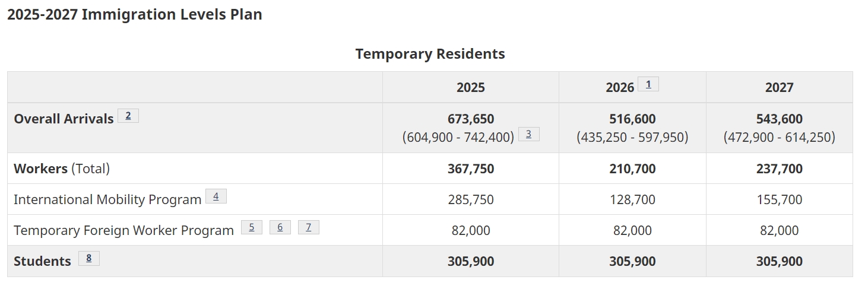Open footnote 6 for Temporary Foreign Worker Program

point(280,227)
